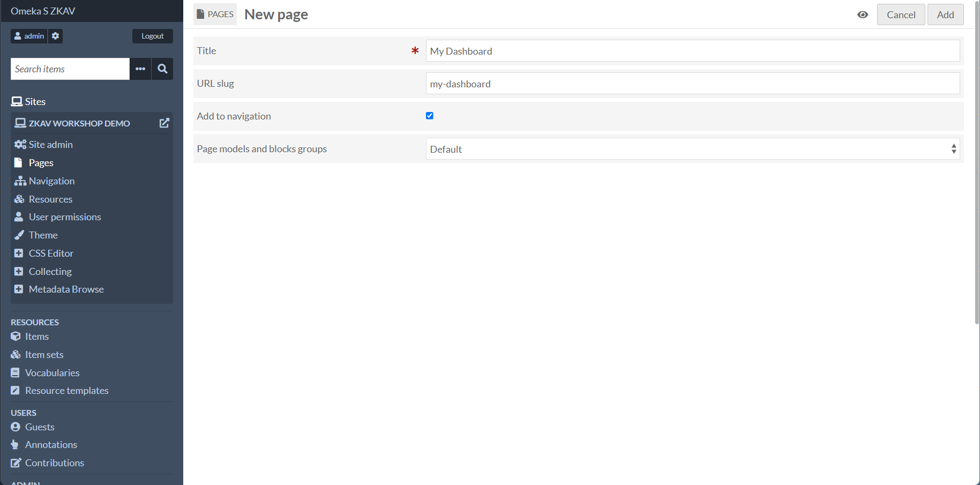The width and height of the screenshot is (980, 485).
Task: Click the Logout button
Action: (153, 36)
